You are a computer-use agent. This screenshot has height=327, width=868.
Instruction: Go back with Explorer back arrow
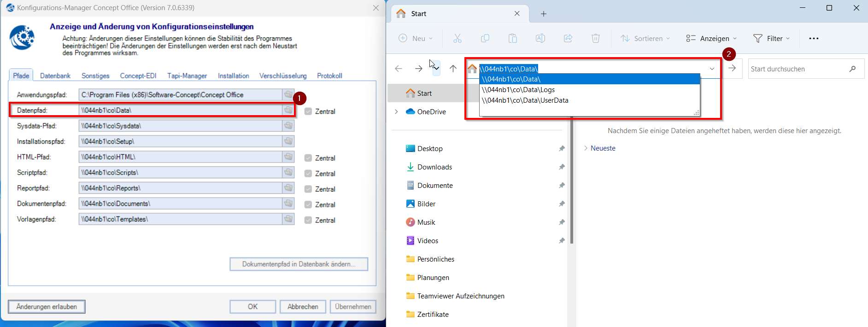point(399,69)
